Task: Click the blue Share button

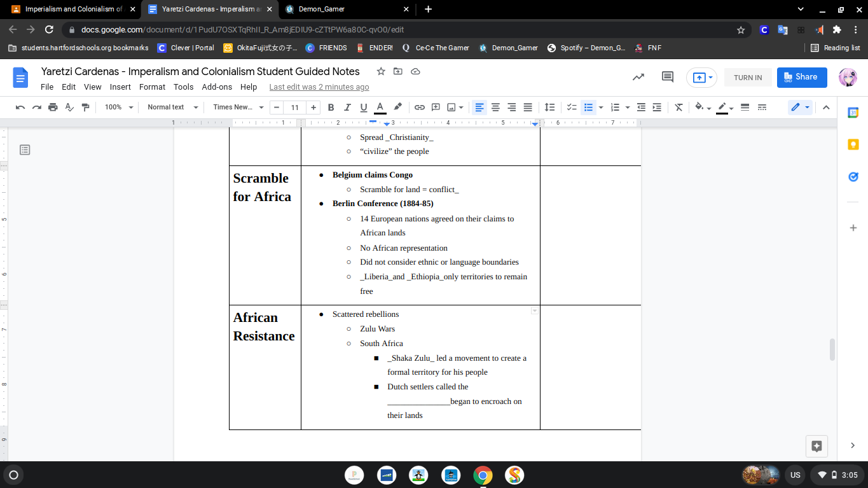Action: [802, 77]
